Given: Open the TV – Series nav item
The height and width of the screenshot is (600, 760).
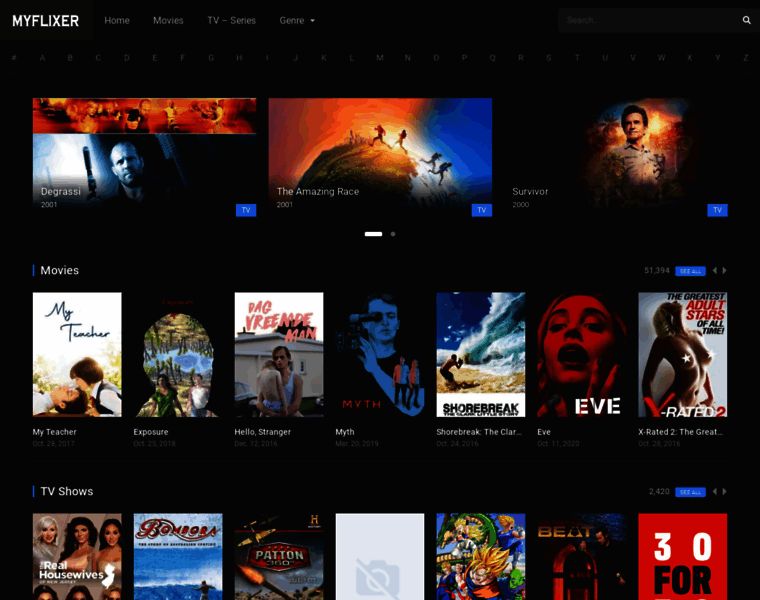Looking at the screenshot, I should point(232,20).
